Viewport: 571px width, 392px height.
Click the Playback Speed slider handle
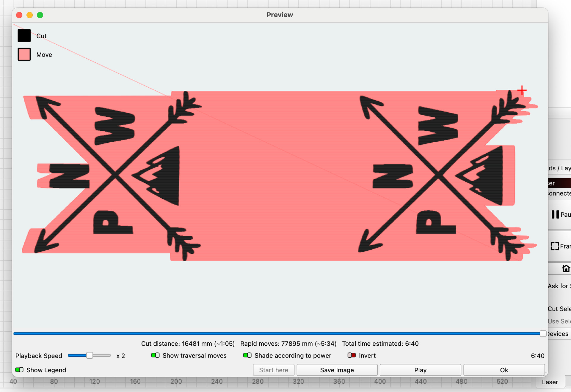[x=90, y=355]
